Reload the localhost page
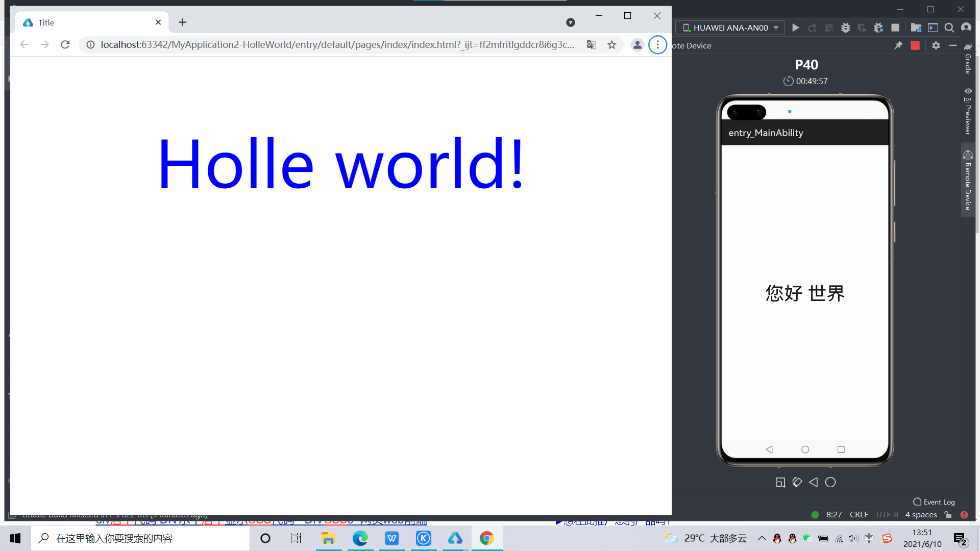Image resolution: width=980 pixels, height=551 pixels. tap(65, 45)
